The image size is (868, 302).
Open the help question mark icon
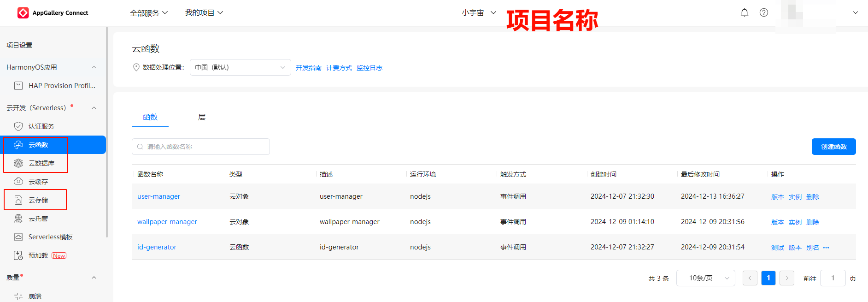[763, 12]
